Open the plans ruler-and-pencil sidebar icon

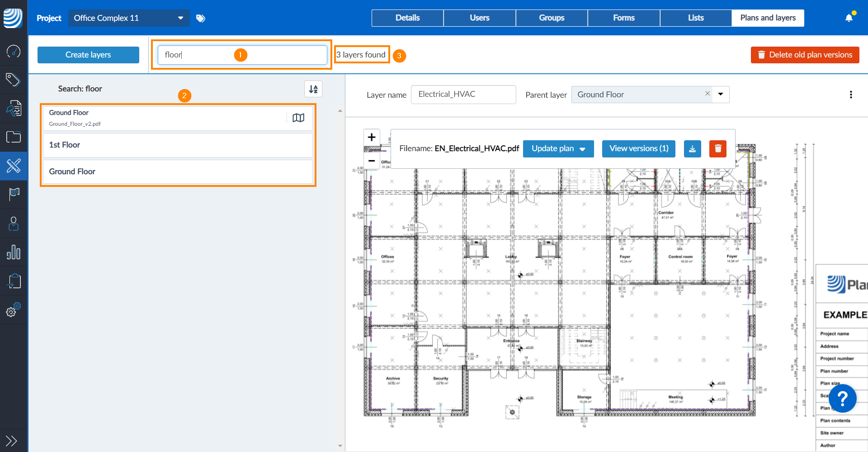tap(14, 166)
